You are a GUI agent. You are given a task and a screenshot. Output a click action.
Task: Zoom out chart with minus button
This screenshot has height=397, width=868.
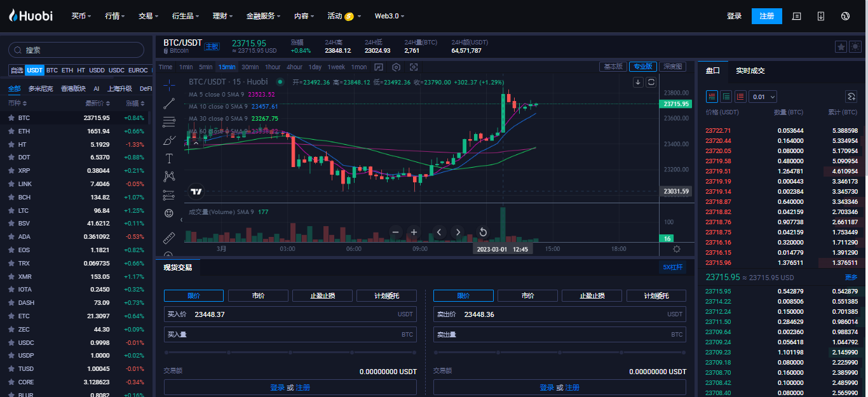396,232
